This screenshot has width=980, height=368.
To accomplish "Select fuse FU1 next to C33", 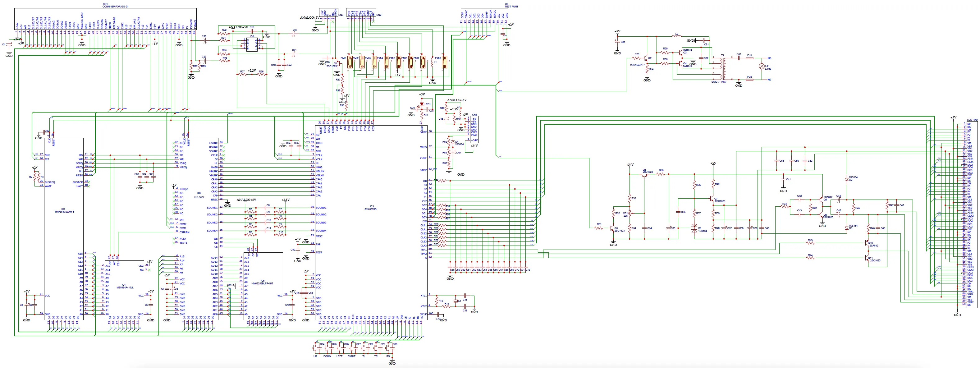I will coord(749,58).
